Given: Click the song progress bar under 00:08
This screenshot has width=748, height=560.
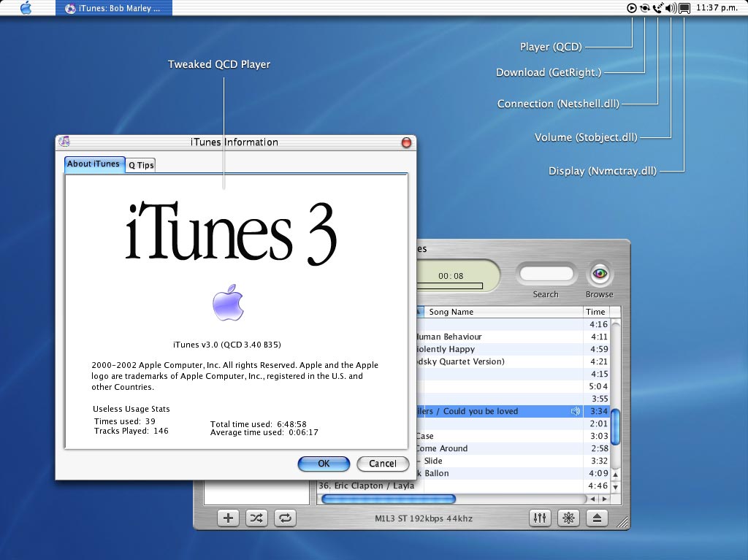Looking at the screenshot, I should (449, 286).
